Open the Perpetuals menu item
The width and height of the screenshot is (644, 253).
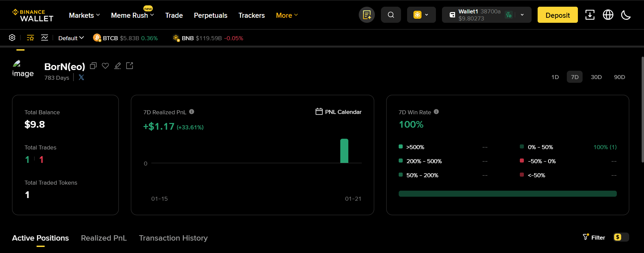click(x=211, y=15)
